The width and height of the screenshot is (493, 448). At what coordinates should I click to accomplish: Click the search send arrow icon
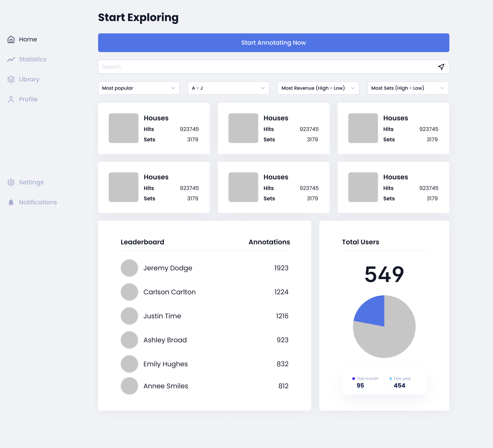point(441,67)
